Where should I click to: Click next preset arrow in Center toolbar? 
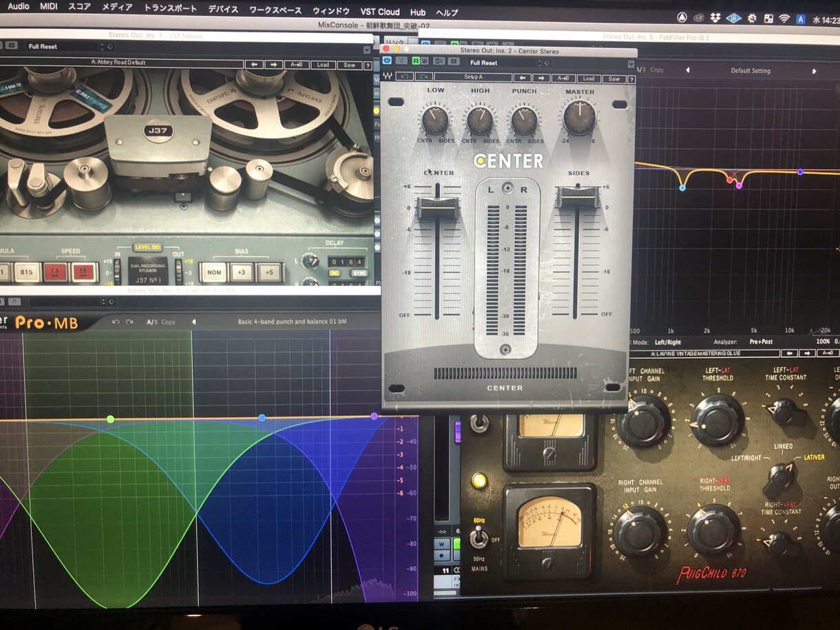(541, 78)
